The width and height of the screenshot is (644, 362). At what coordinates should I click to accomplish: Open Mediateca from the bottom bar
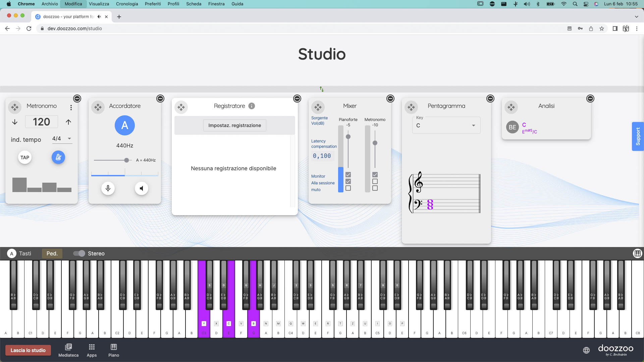[68, 350]
